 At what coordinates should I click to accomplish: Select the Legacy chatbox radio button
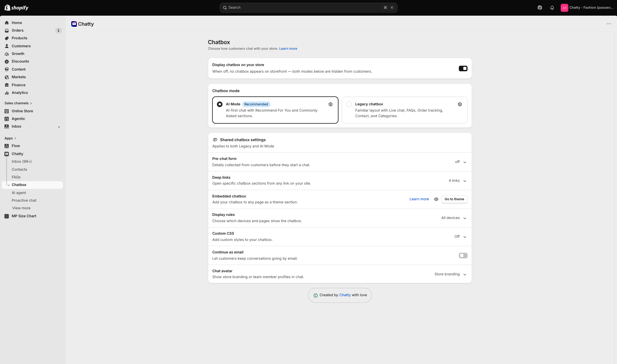(x=349, y=104)
